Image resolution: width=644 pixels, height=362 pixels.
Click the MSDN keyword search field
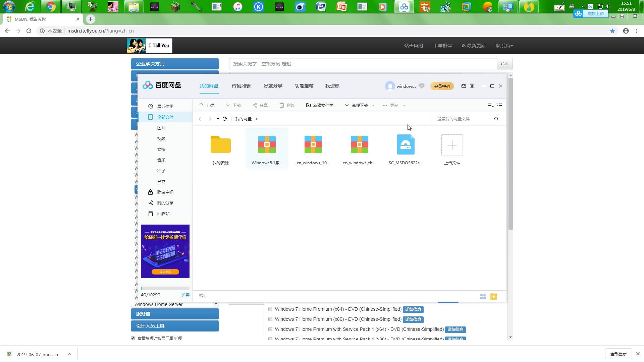(363, 64)
